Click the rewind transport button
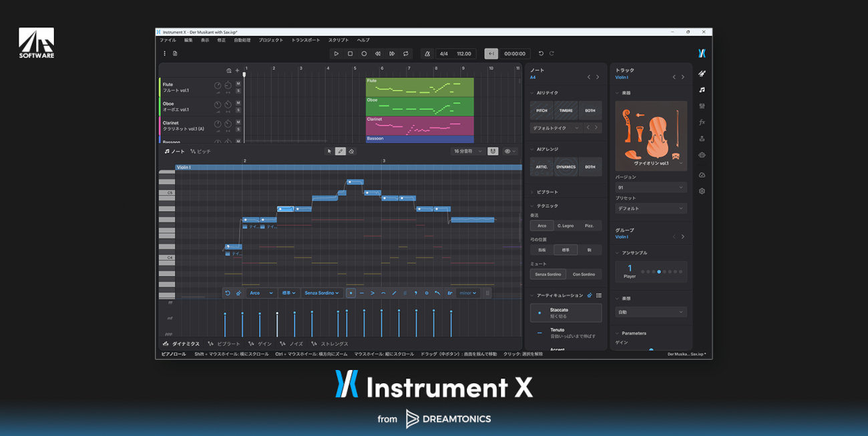The height and width of the screenshot is (436, 868). point(378,53)
